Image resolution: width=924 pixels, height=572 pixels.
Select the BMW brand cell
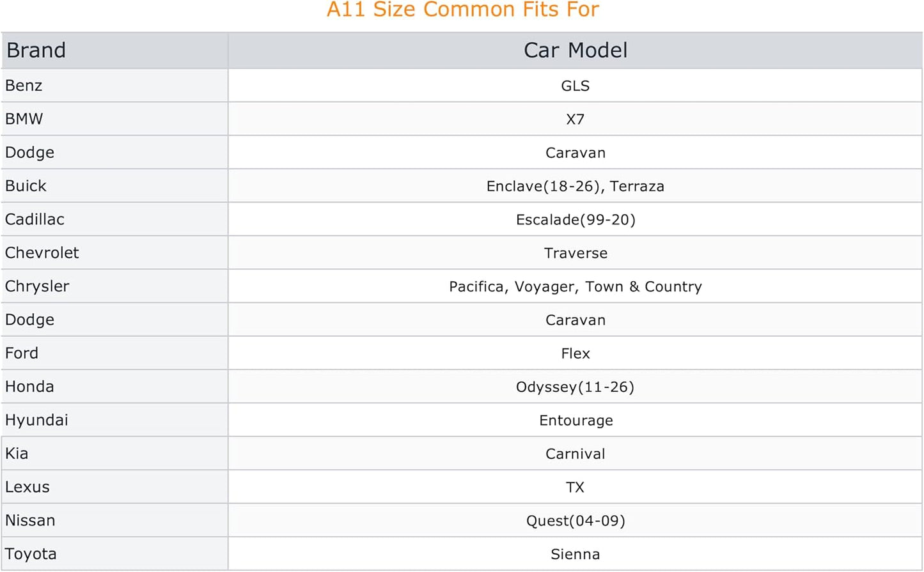click(114, 119)
